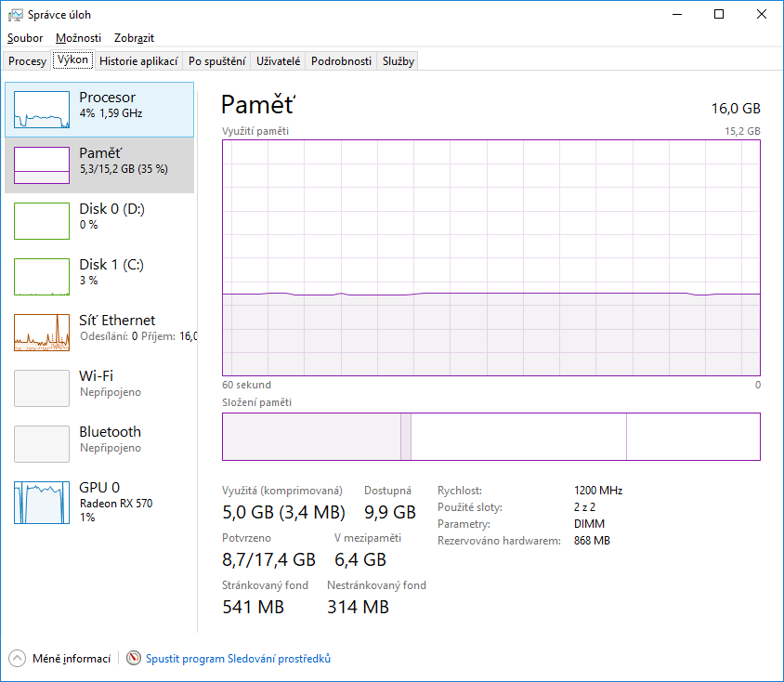Collapse view with the Méně informací arrow
This screenshot has width=784, height=682.
(17, 659)
